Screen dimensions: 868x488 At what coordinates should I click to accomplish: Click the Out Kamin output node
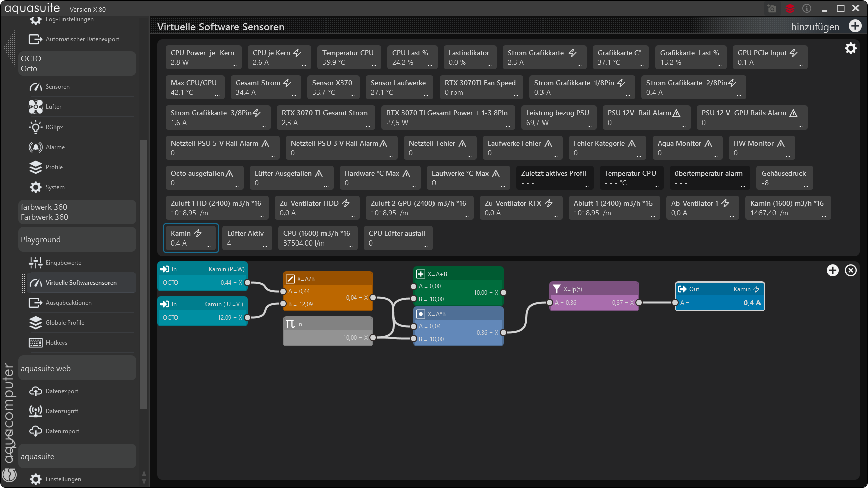pyautogui.click(x=719, y=296)
